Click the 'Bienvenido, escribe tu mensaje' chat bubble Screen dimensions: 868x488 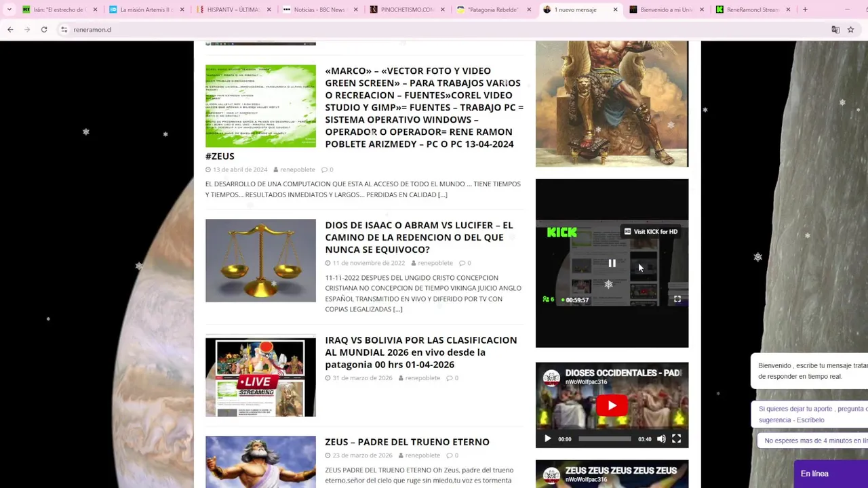[x=810, y=371]
